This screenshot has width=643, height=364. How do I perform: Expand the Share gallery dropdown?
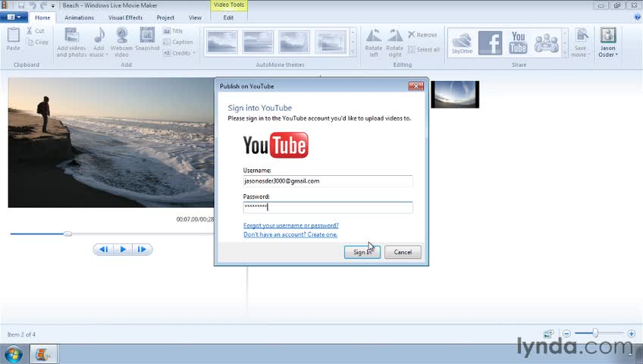click(565, 52)
